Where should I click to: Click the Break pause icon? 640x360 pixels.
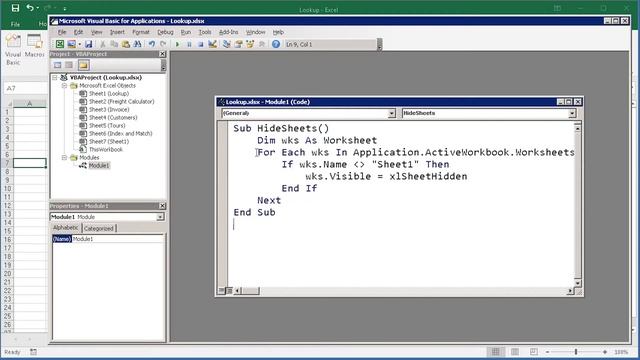click(189, 44)
